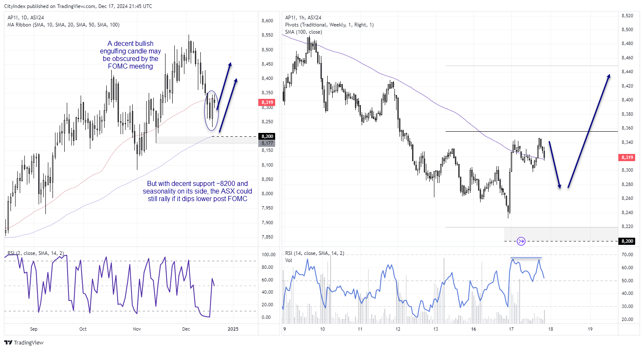The image size is (644, 350).
Task: Click the Pivots (Traditional, Weekly) indicator legend
Action: coord(329,25)
